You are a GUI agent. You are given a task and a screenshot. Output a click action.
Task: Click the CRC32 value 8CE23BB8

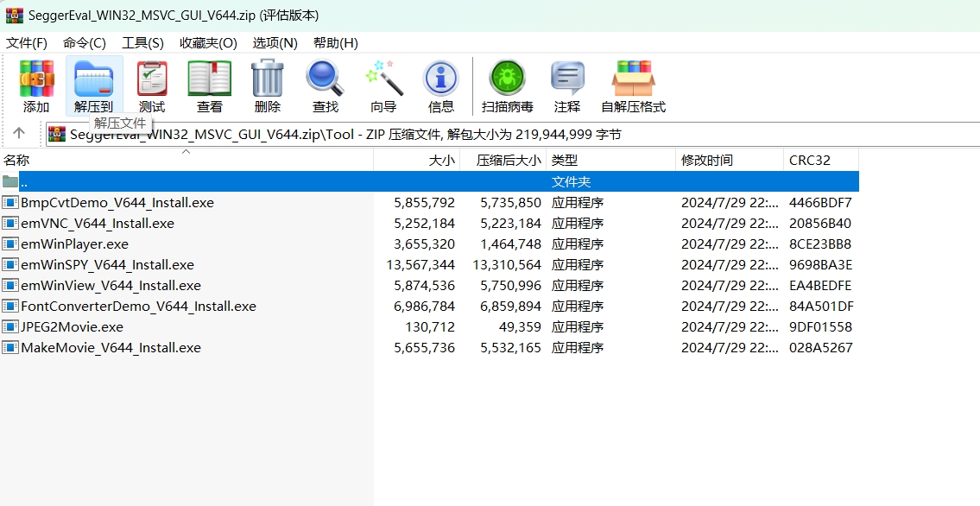tap(820, 244)
